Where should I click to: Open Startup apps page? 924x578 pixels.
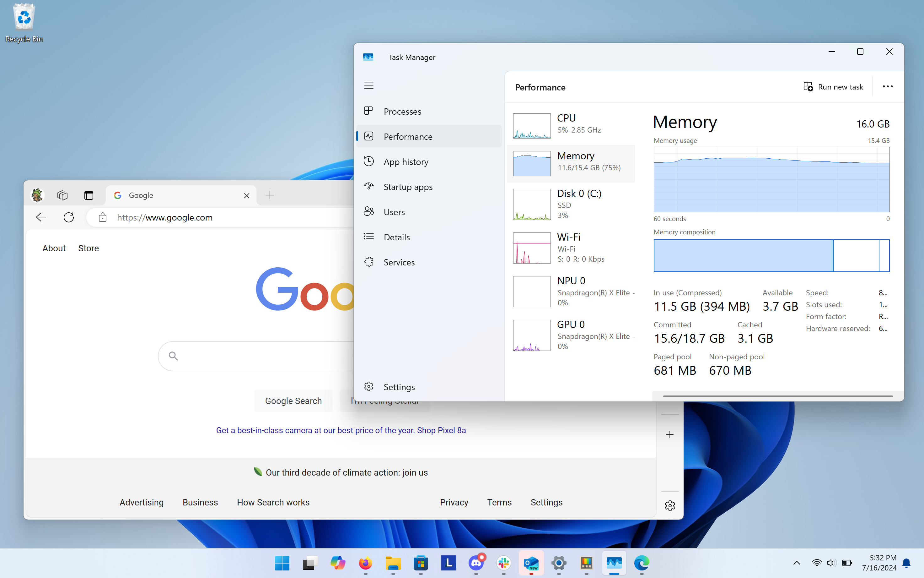pos(429,187)
